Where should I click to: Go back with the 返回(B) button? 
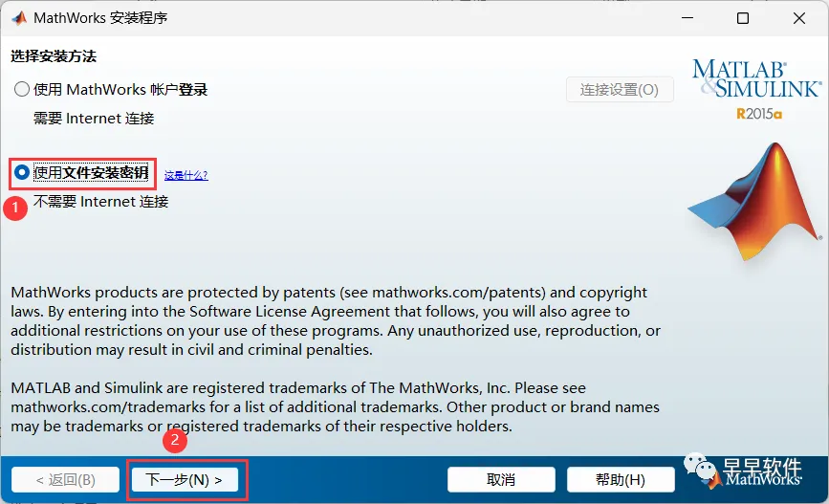coord(66,480)
